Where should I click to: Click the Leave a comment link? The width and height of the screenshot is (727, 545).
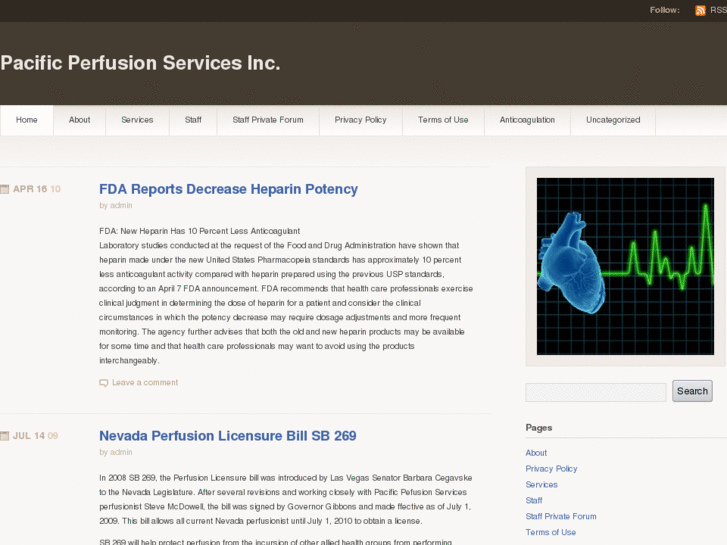tap(145, 383)
